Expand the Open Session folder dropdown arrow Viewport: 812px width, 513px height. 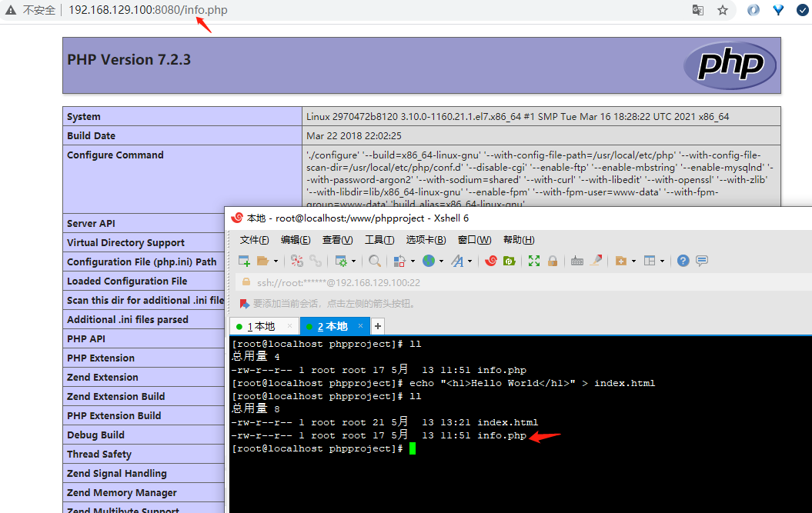pos(276,261)
